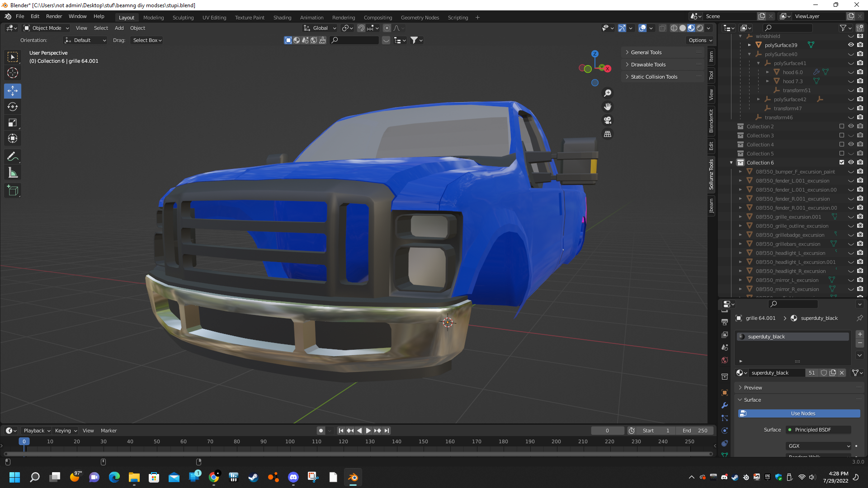Toggle X-ray view in viewport header

click(x=662, y=28)
